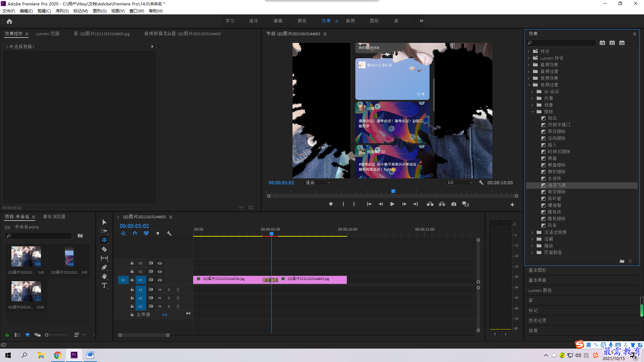This screenshot has height=362, width=644.
Task: Add marker in program monitor
Action: point(331,204)
